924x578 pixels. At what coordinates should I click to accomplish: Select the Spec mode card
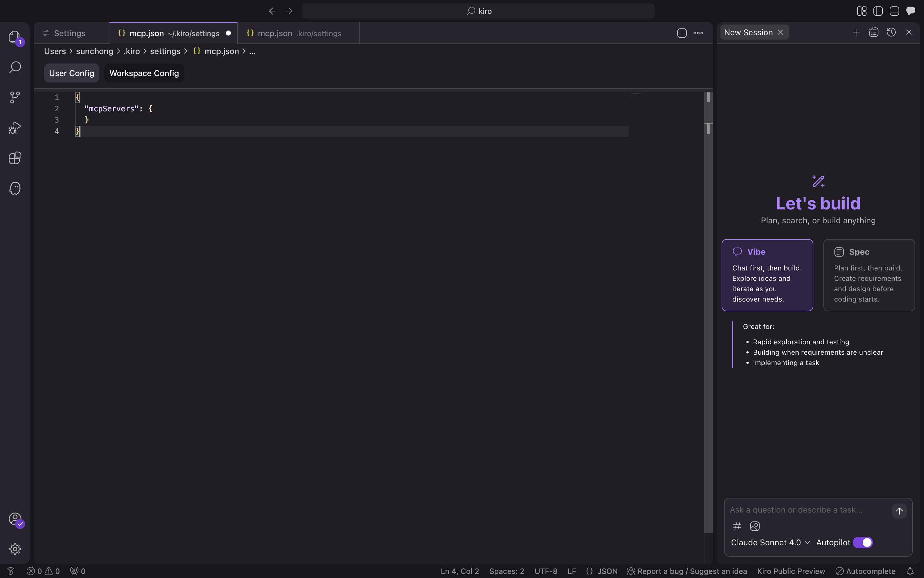(x=869, y=275)
